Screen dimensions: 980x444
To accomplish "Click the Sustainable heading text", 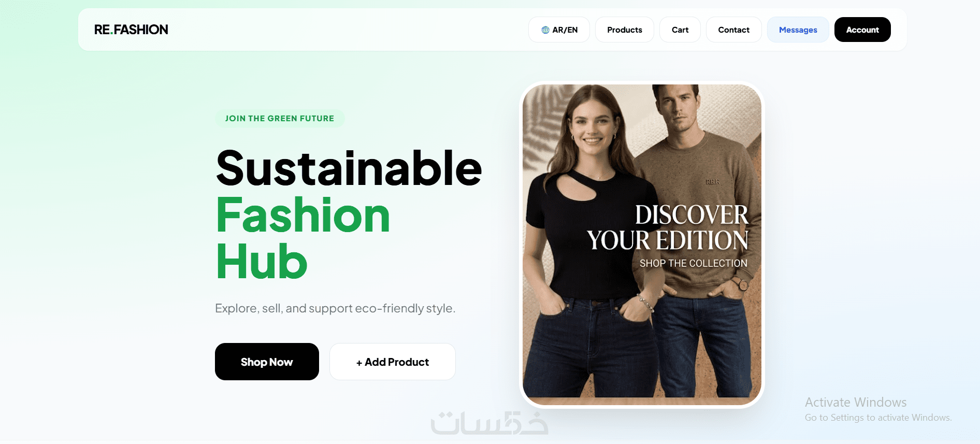I will (x=349, y=168).
